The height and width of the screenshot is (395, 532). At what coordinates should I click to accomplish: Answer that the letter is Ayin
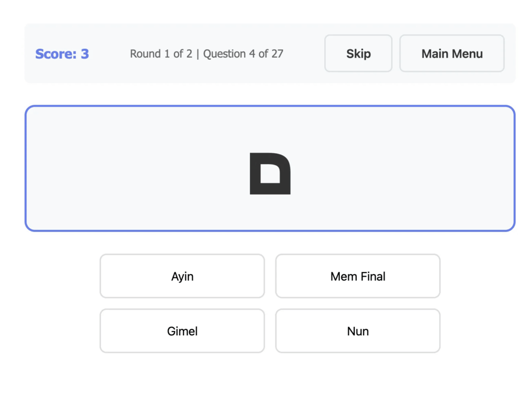[182, 276]
